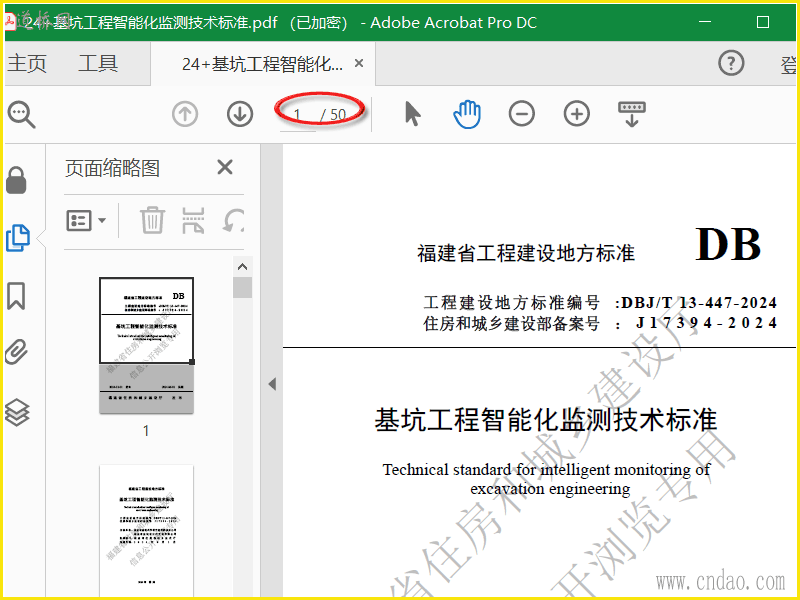800x600 pixels.
Task: Click the 页面缩略图 panel title
Action: 112,168
